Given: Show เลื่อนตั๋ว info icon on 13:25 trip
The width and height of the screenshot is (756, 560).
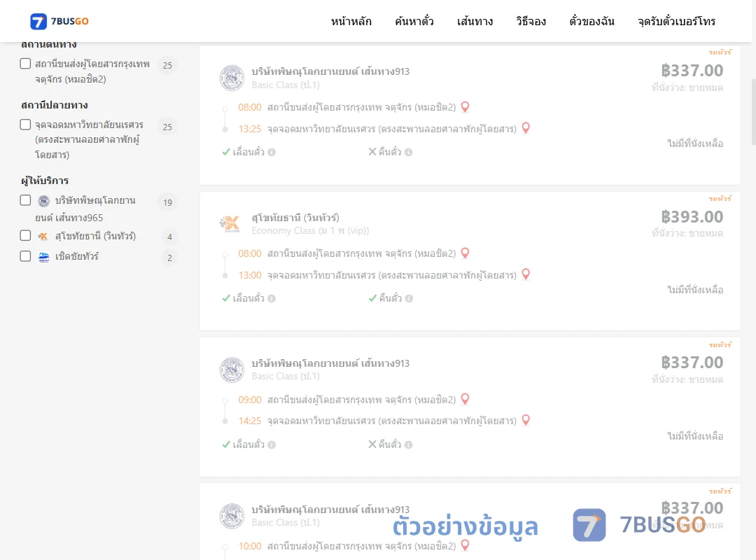Looking at the screenshot, I should coord(272,153).
